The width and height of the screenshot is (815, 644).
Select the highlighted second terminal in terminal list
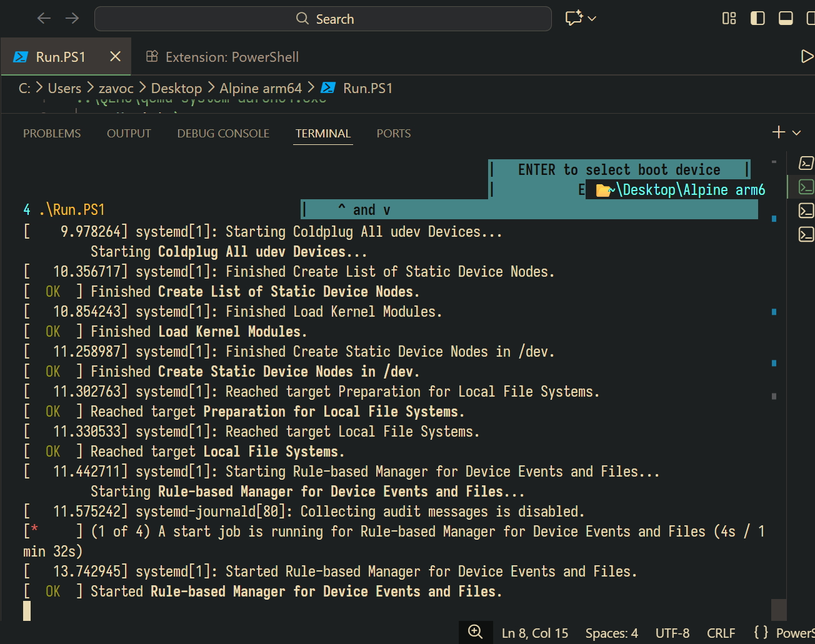806,187
